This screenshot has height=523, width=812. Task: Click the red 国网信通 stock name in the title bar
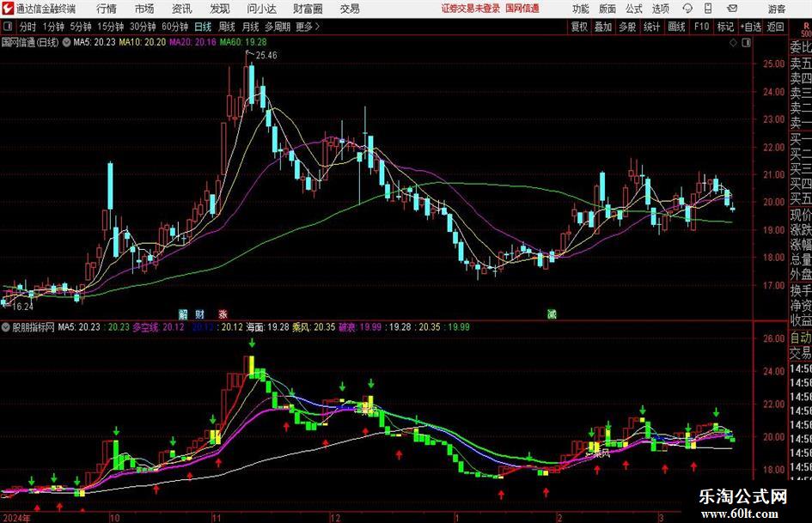(x=522, y=9)
